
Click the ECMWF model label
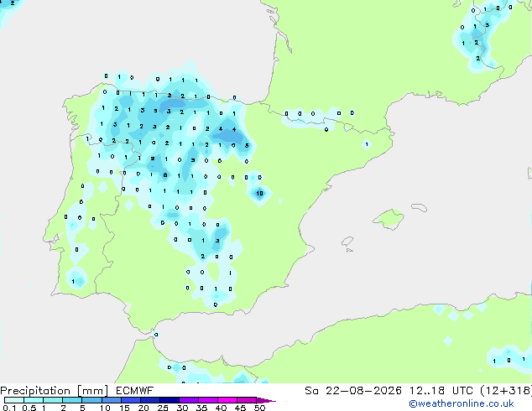(x=135, y=391)
